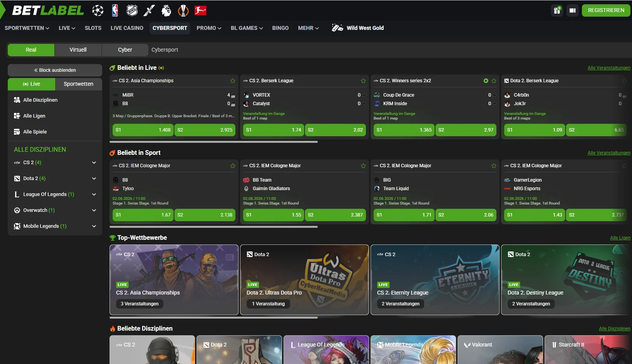The height and width of the screenshot is (364, 632).
Task: Expand the MEHR navigation dropdown
Action: 308,28
